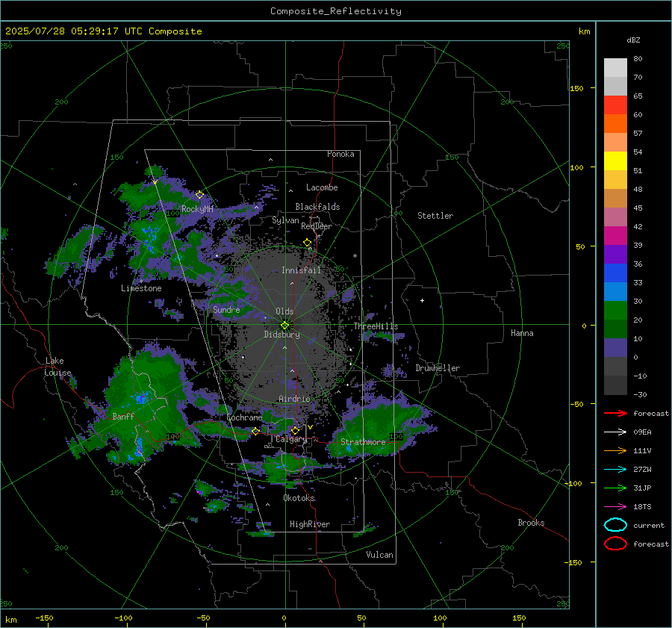This screenshot has height=628, width=672.
Task: Click the 0 tick on bottom km axis
Action: click(284, 618)
